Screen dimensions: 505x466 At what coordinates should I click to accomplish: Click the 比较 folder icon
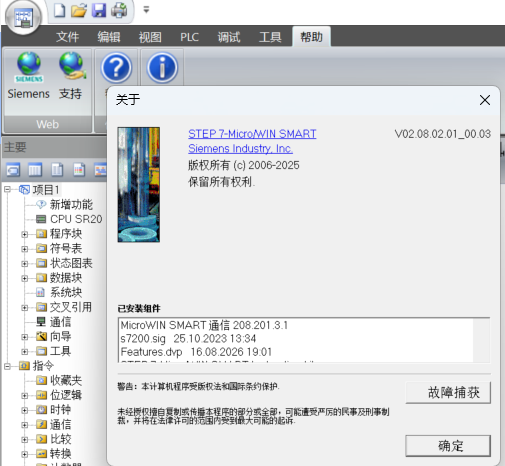click(41, 439)
